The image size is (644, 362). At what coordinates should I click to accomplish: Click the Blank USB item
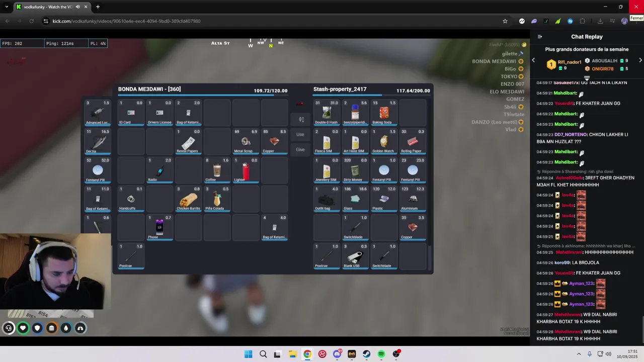[x=355, y=255]
